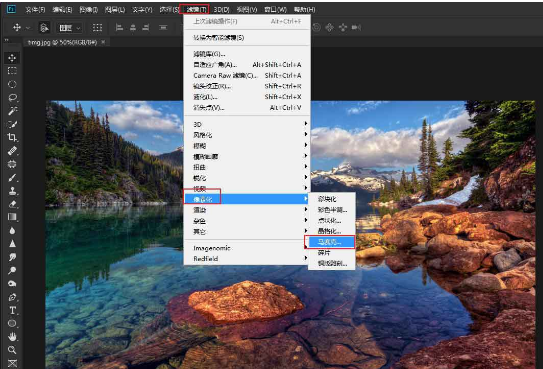The height and width of the screenshot is (369, 543).
Task: Click 3D pan mode icon in options bar
Action: click(329, 27)
